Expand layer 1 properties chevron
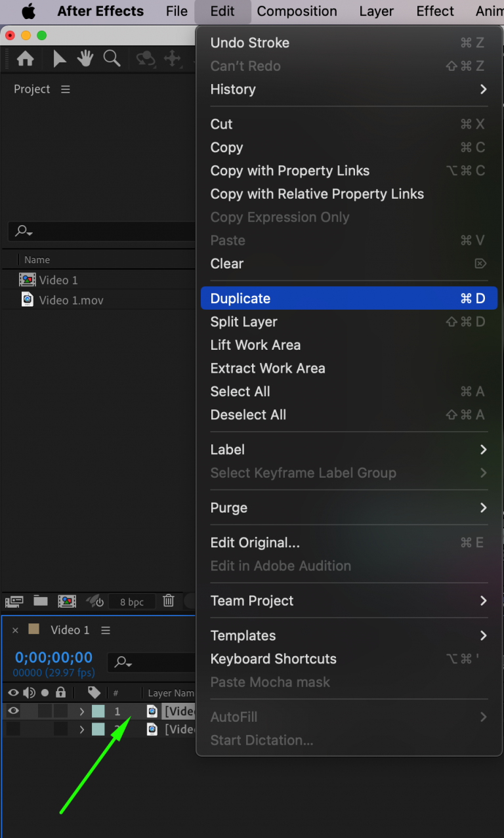The width and height of the screenshot is (504, 838). [81, 711]
